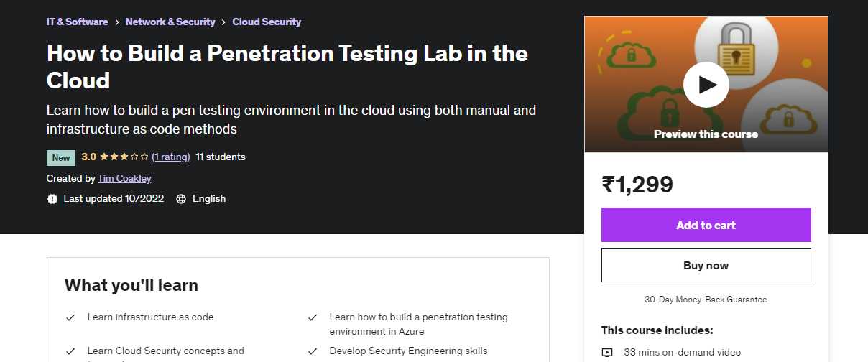868x362 pixels.
Task: Open Cloud Security breadcrumb link
Action: pos(267,22)
